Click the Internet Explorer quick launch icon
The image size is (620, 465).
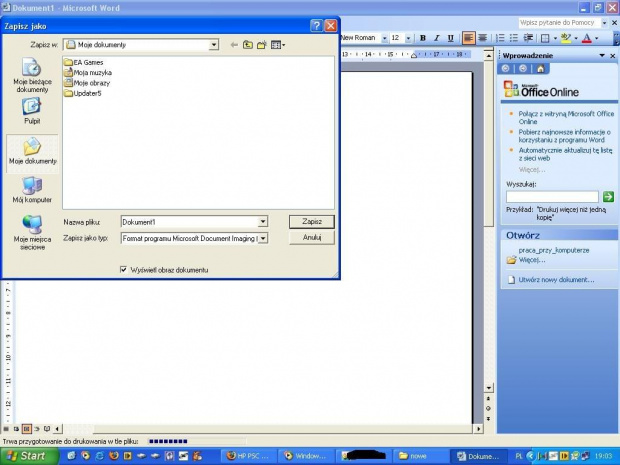point(100,456)
